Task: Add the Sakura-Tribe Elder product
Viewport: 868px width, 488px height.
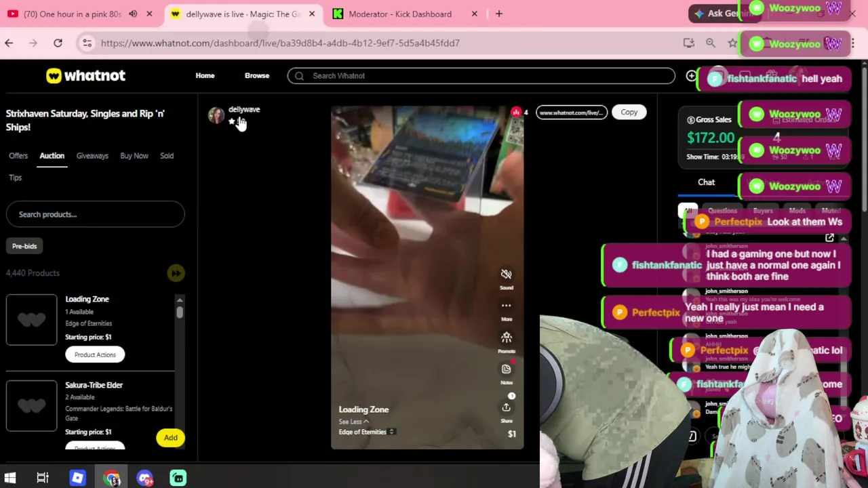Action: coord(170,438)
